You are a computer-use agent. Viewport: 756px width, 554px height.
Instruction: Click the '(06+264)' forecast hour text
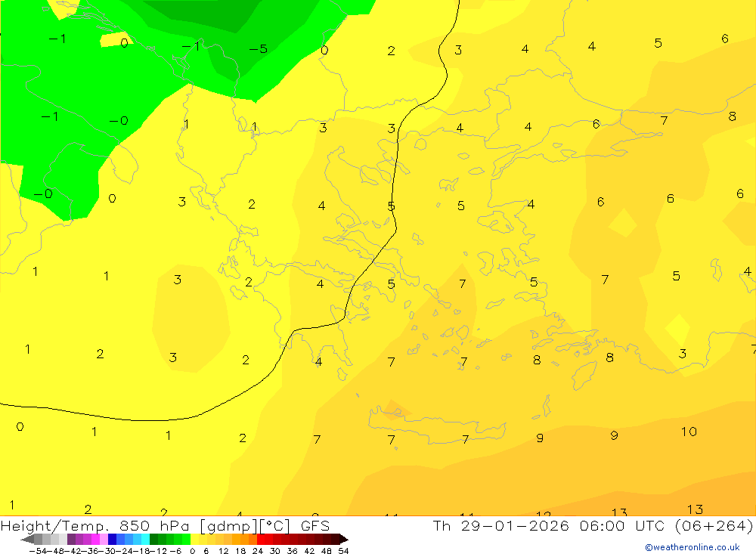713,526
